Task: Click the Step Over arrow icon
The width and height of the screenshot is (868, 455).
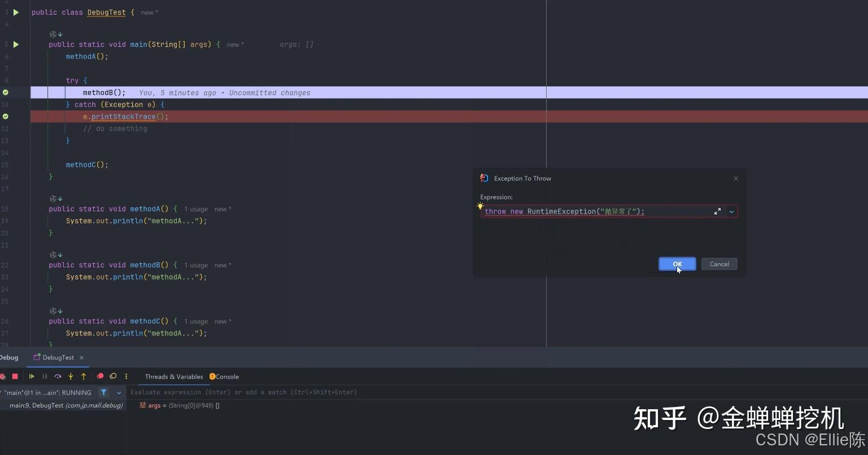Action: point(58,376)
